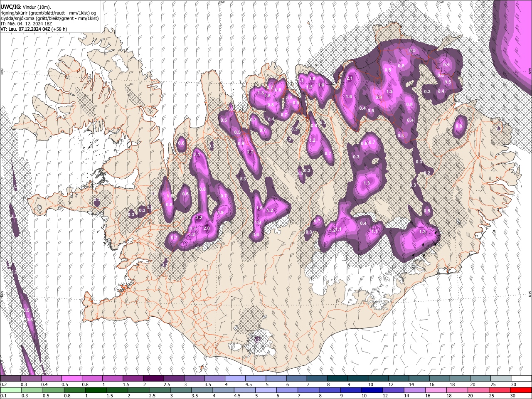Select the 'rigning/skúrir (grænt/blátt/rautt - mm/1klst) og' line
This screenshot has width=532, height=399.
point(48,13)
